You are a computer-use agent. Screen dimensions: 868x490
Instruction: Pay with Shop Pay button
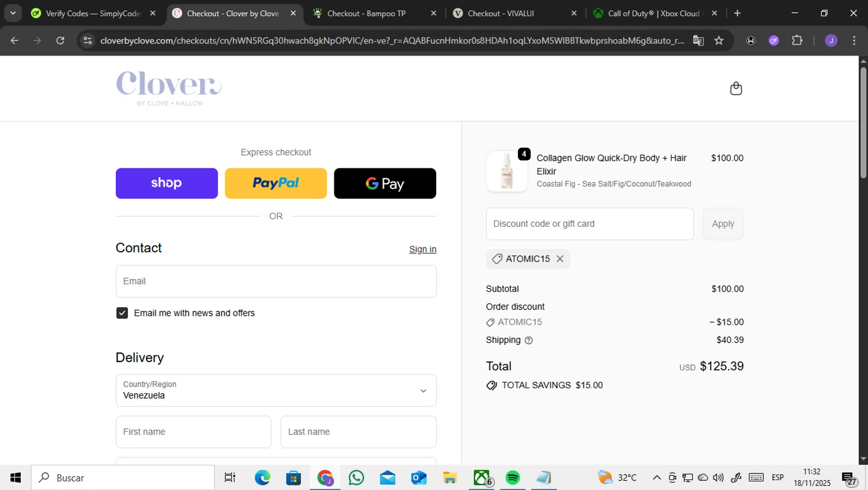tap(167, 183)
